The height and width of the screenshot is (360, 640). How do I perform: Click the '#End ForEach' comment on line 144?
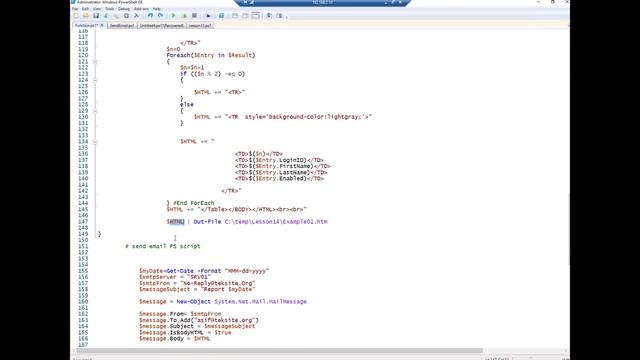(193, 203)
